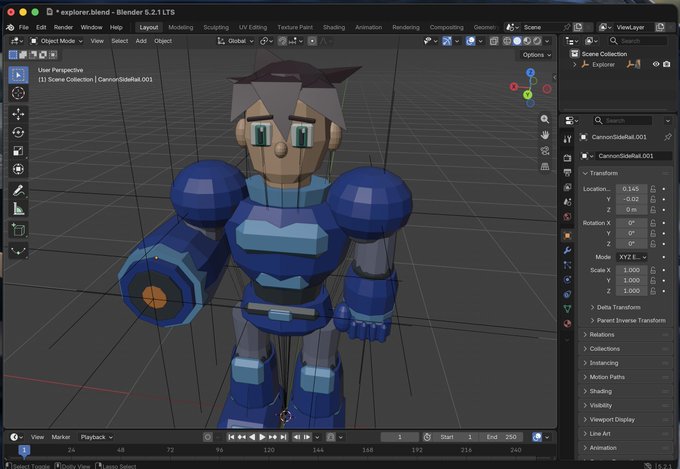This screenshot has width=680, height=469.
Task: Click the Location X value field
Action: click(x=631, y=189)
